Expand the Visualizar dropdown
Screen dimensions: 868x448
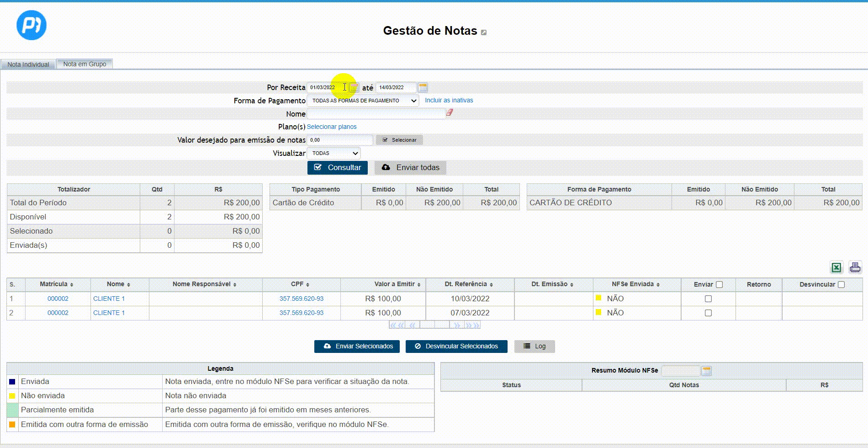tap(334, 153)
